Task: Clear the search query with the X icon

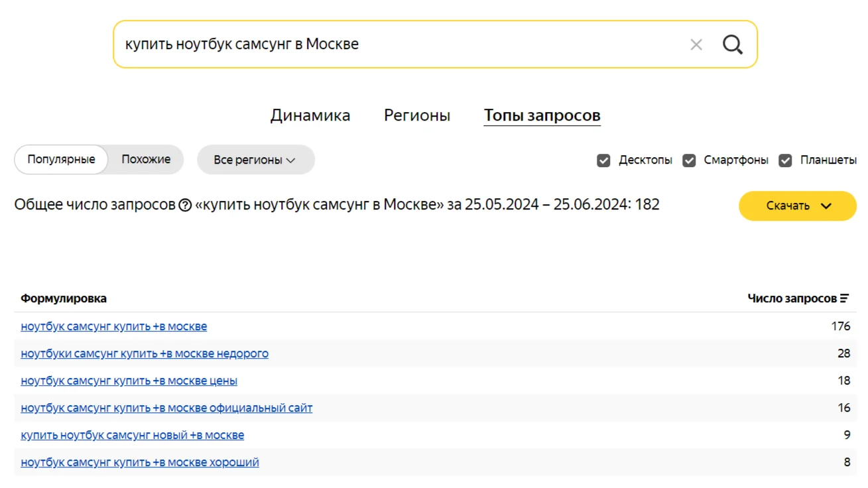Action: 696,44
